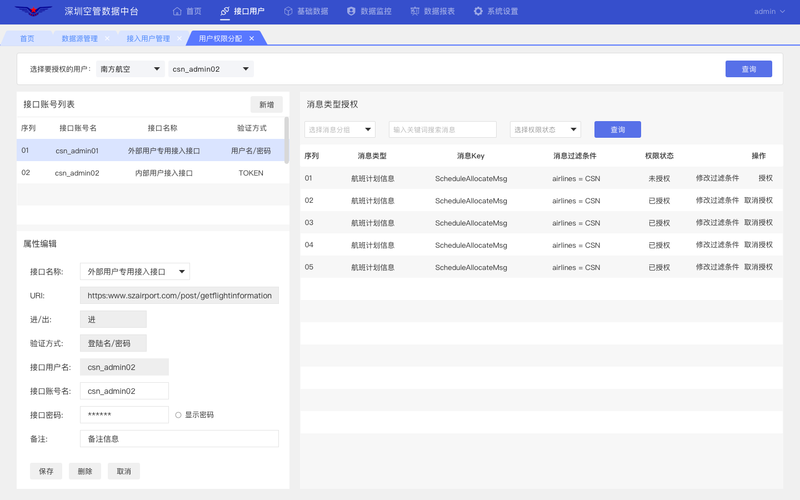Click the 进/出 field
The height and width of the screenshot is (500, 800).
pyautogui.click(x=113, y=319)
